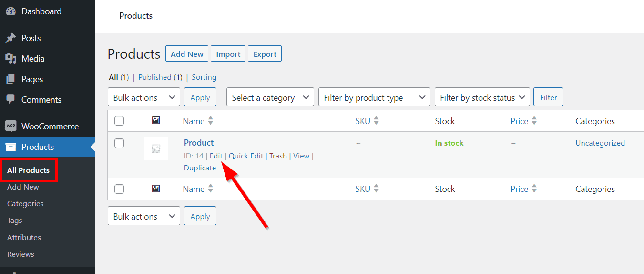Click the Dashboard gauge icon in sidebar
This screenshot has width=644, height=274.
coord(10,11)
